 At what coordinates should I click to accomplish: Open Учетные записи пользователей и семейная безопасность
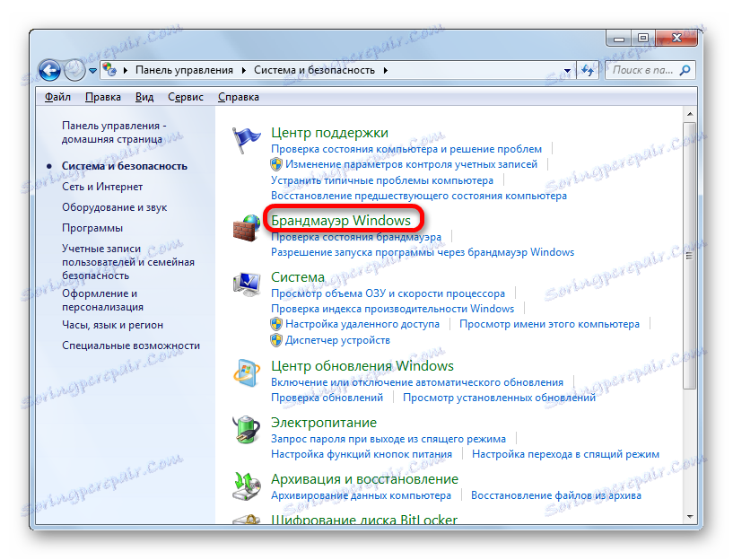pyautogui.click(x=128, y=262)
